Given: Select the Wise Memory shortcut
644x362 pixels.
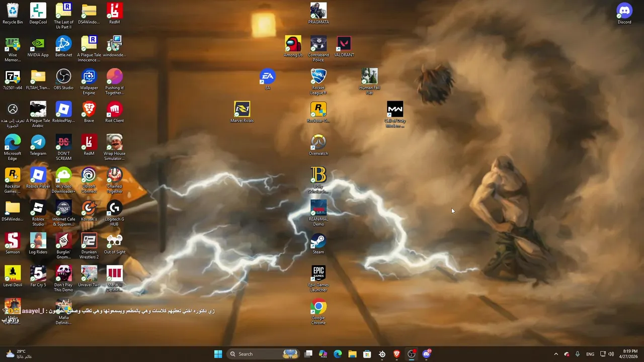Looking at the screenshot, I should coord(13,48).
